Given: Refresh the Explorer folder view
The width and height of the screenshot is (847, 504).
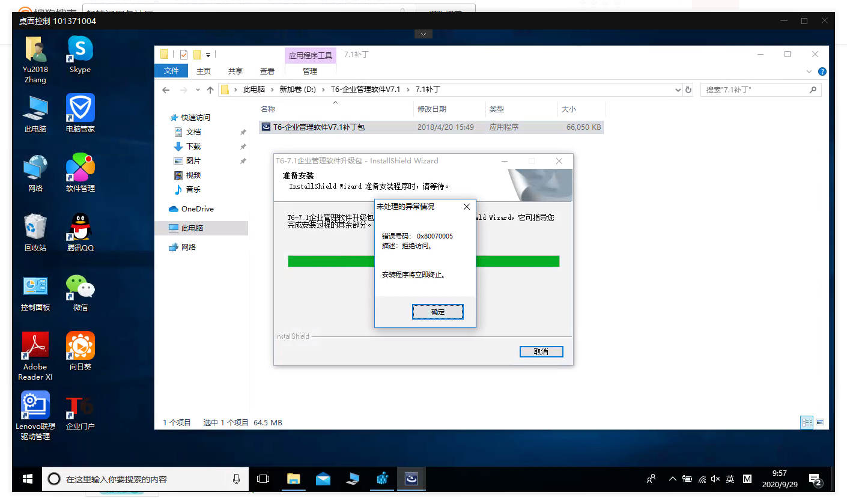Looking at the screenshot, I should 688,90.
